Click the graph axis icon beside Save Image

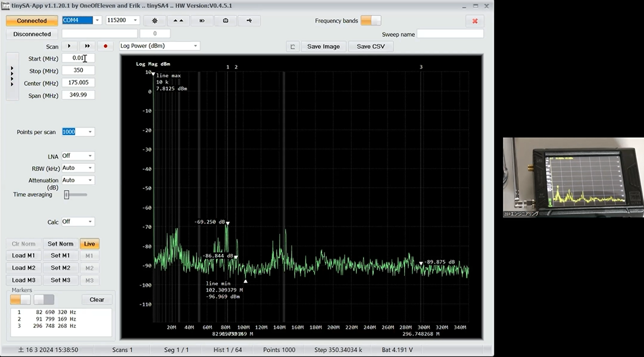coord(292,46)
